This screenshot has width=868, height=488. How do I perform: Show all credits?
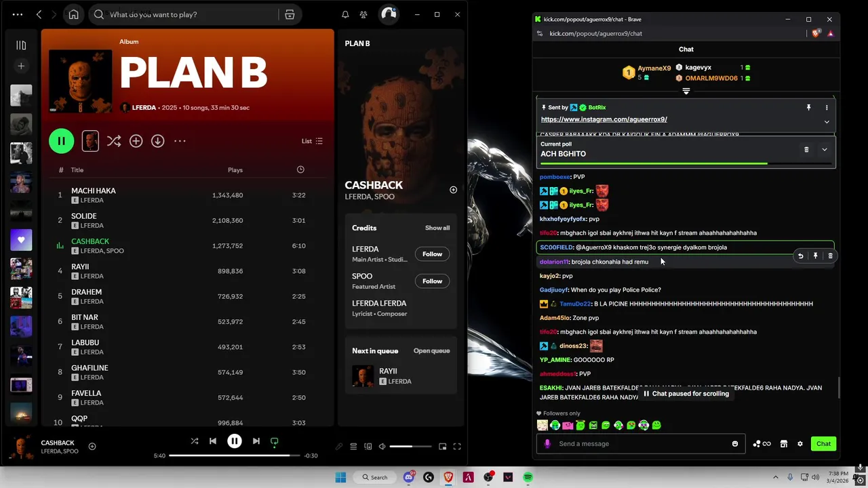(x=437, y=228)
